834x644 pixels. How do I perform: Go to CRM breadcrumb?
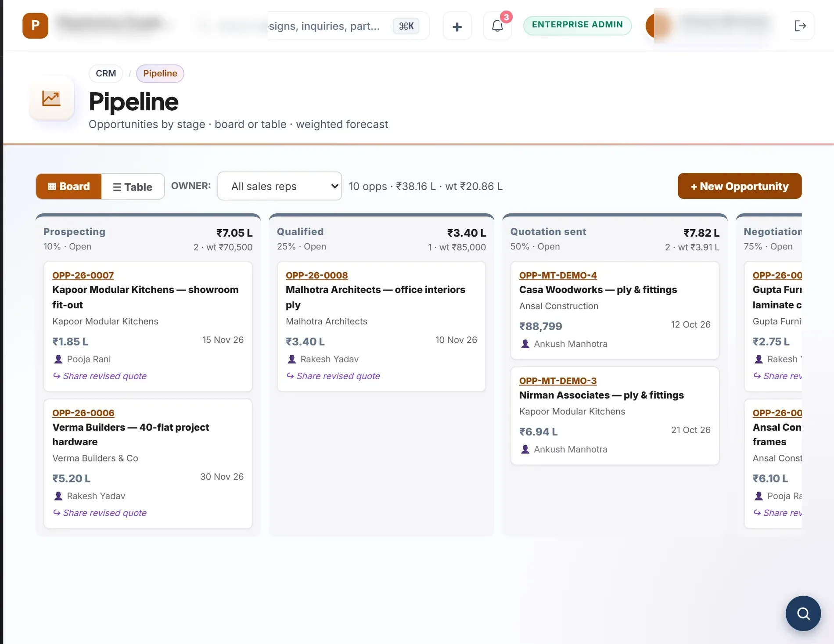(106, 73)
